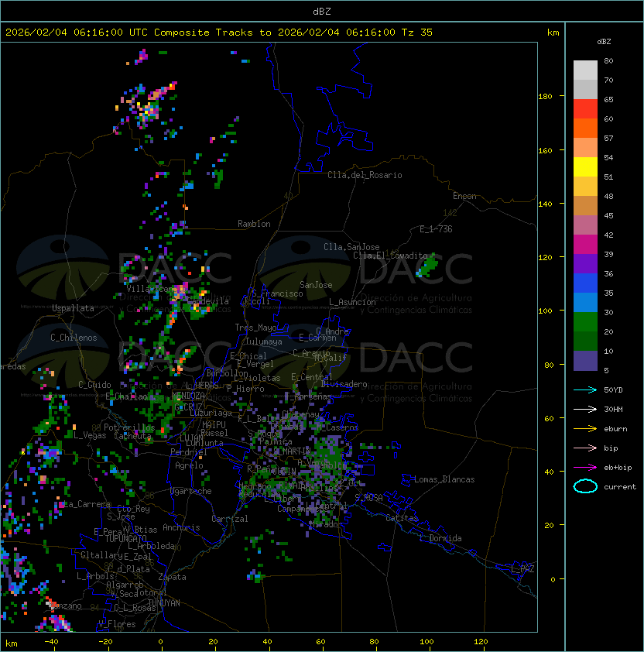This screenshot has height=652, width=644.
Task: Click the Composite Tracks timestamp header
Action: coord(219,32)
